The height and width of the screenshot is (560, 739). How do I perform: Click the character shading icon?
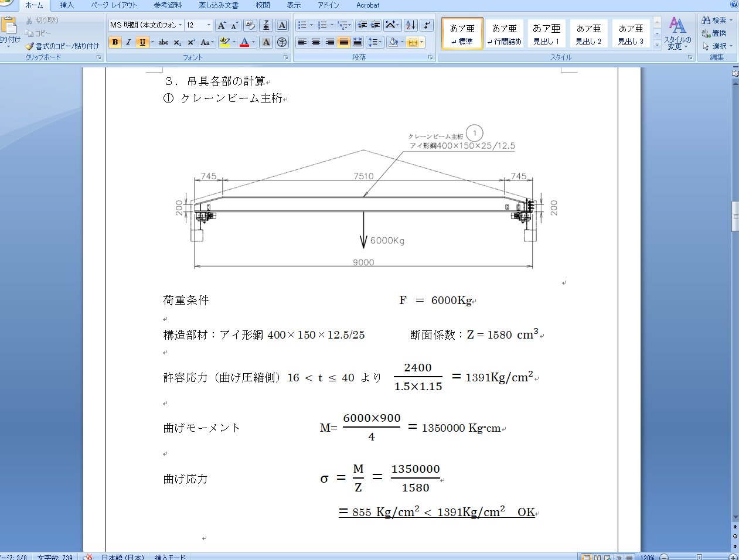(266, 42)
